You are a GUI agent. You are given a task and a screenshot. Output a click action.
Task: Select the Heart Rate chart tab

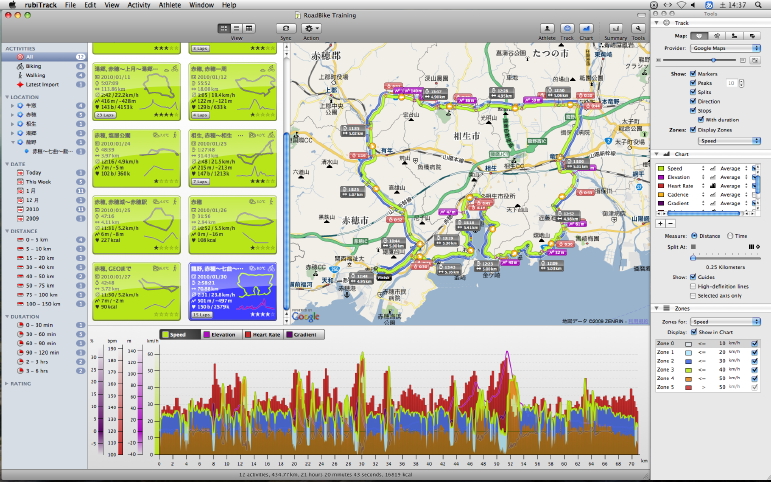click(x=263, y=335)
